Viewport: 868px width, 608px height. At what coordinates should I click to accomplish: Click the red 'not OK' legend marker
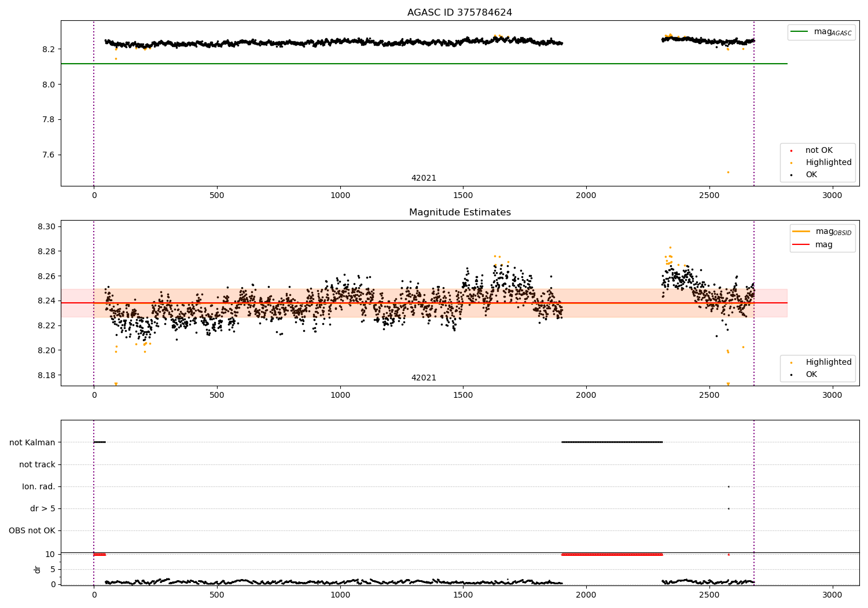pos(791,151)
